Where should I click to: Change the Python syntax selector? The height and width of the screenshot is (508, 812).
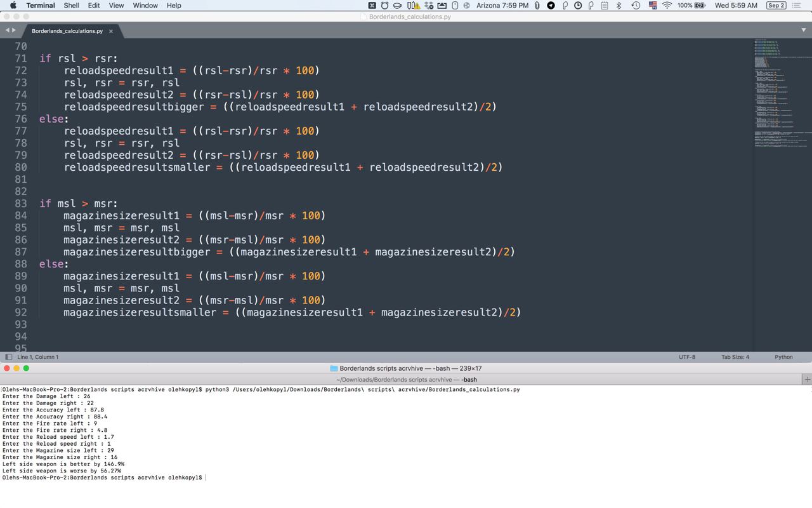coord(783,357)
